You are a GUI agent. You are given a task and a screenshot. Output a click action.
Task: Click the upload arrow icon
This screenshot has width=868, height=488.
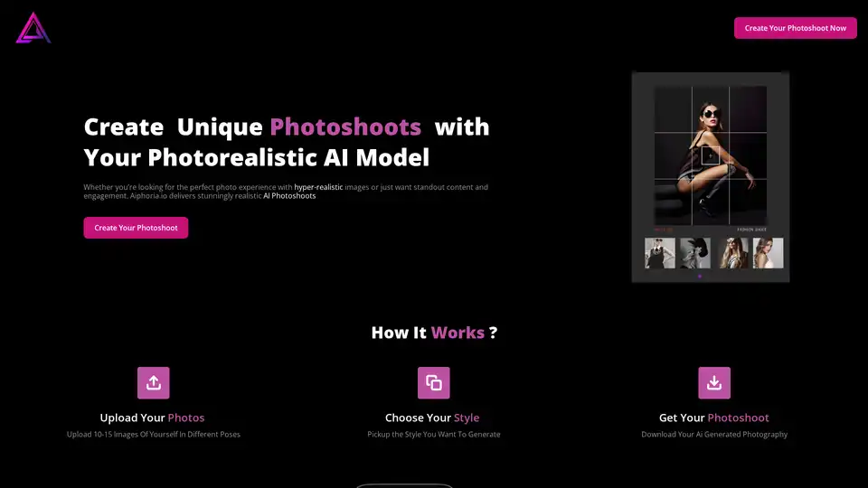point(154,382)
